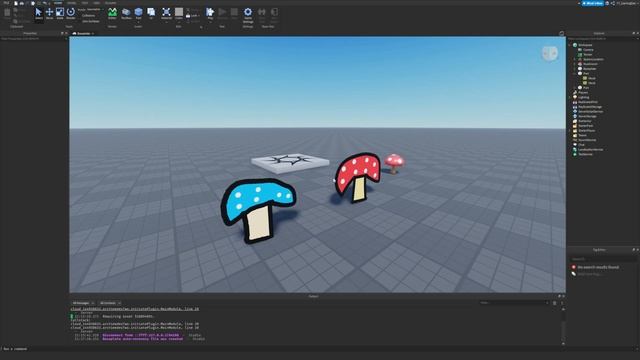Click the Resume button in the ribbon
The width and height of the screenshot is (640, 360).
(222, 13)
